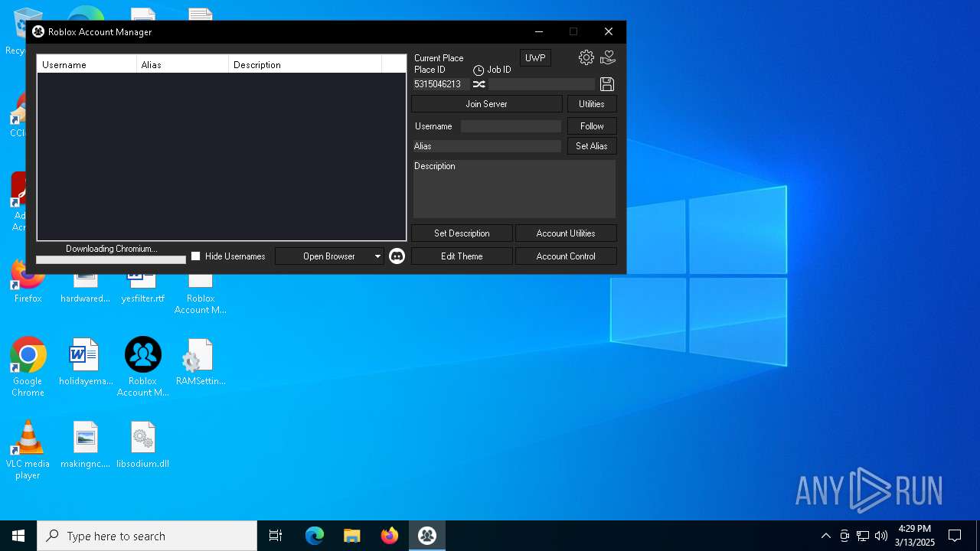The width and height of the screenshot is (980, 551).
Task: Save the Place ID with the floppy icon
Action: [607, 84]
